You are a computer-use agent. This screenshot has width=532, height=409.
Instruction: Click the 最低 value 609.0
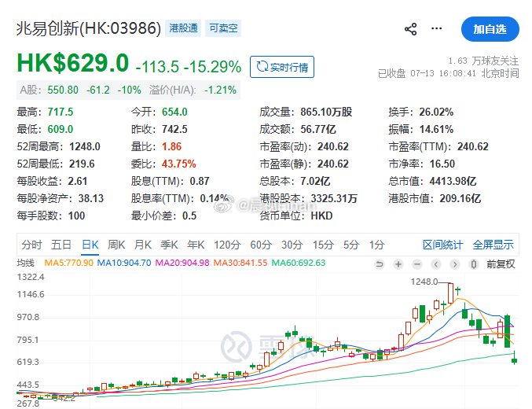(x=61, y=130)
